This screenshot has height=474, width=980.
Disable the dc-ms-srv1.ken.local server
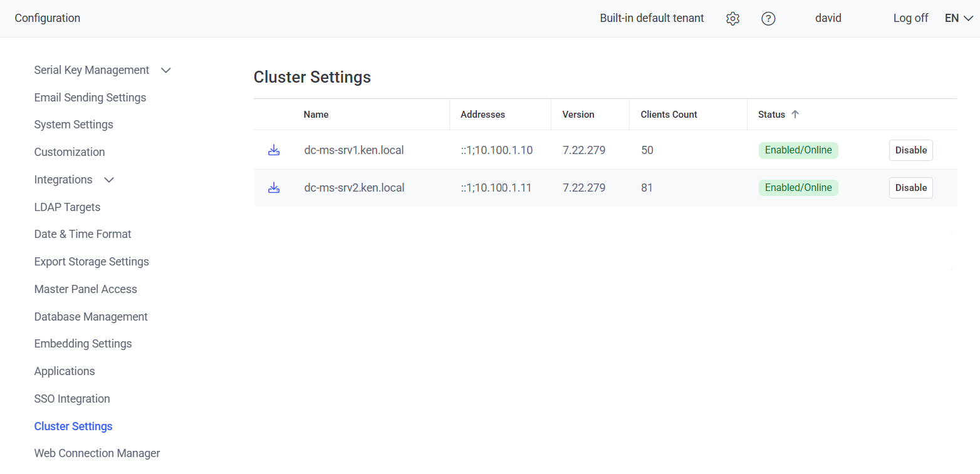click(910, 150)
